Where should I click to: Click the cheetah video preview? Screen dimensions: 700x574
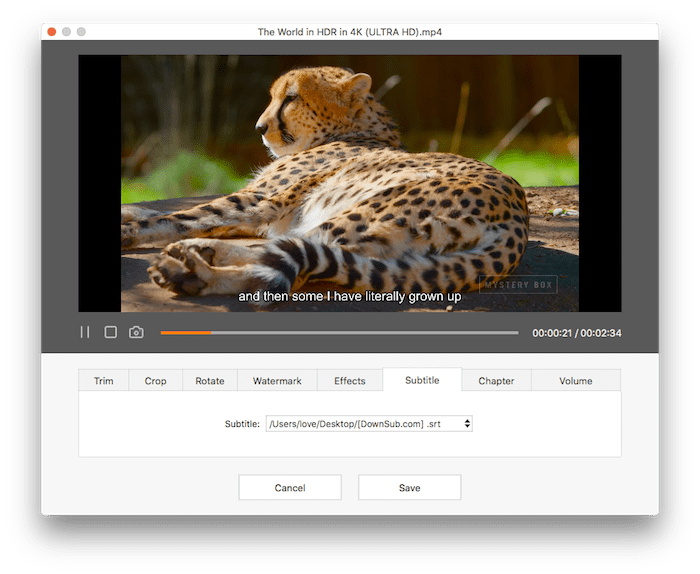click(350, 183)
